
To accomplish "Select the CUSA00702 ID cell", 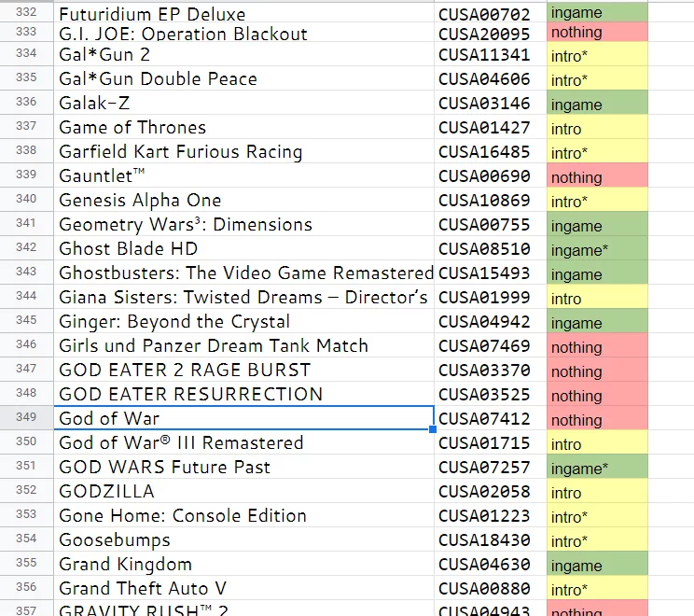I will coord(491,12).
